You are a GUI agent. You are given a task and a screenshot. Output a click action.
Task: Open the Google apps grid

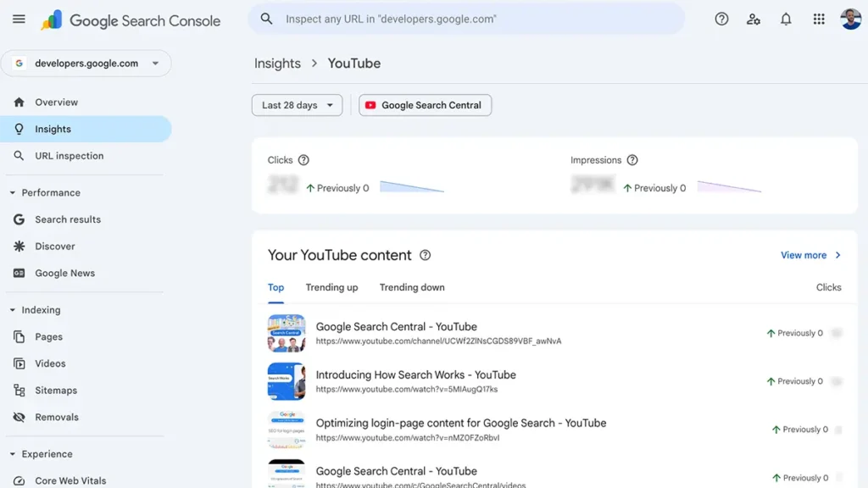pyautogui.click(x=819, y=19)
